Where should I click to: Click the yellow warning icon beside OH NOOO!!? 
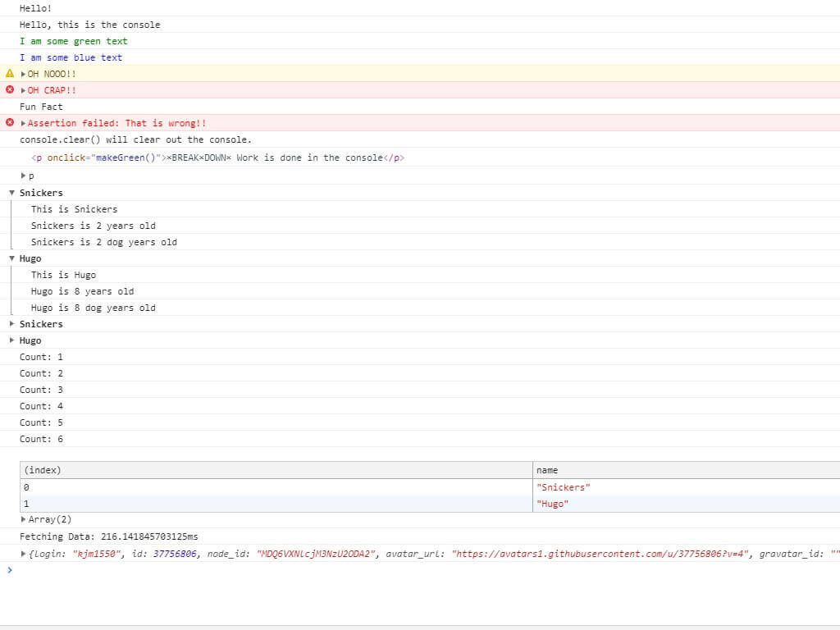(x=10, y=73)
